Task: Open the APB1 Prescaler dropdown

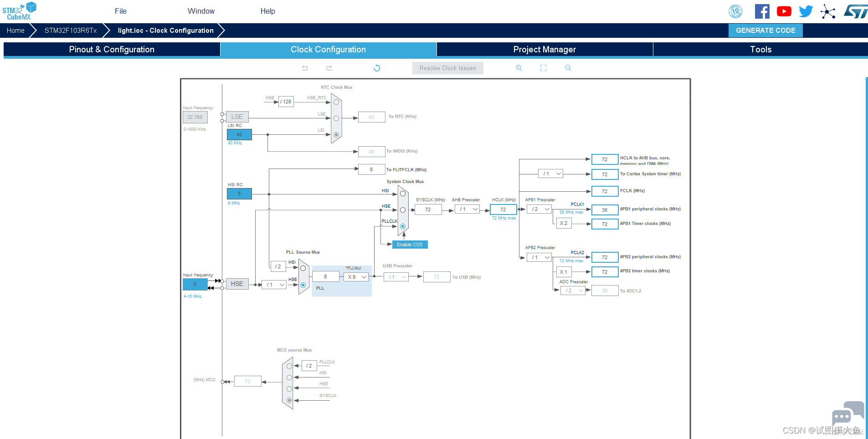Action: [x=539, y=209]
